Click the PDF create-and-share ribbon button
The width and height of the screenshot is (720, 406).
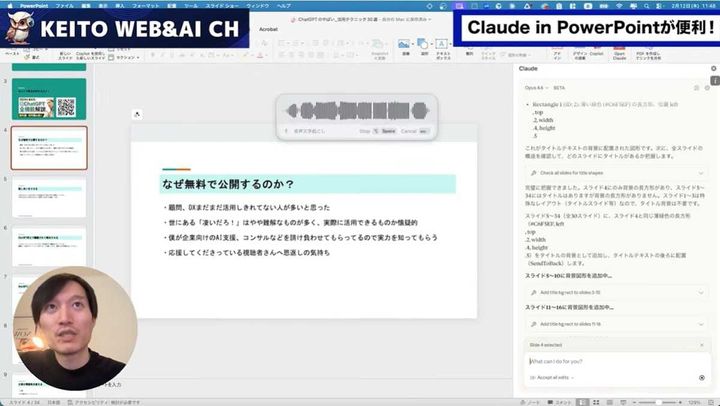[648, 54]
